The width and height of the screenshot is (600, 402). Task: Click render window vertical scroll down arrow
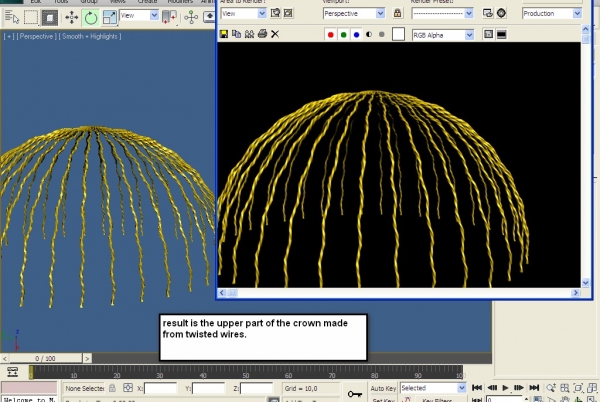tap(585, 283)
